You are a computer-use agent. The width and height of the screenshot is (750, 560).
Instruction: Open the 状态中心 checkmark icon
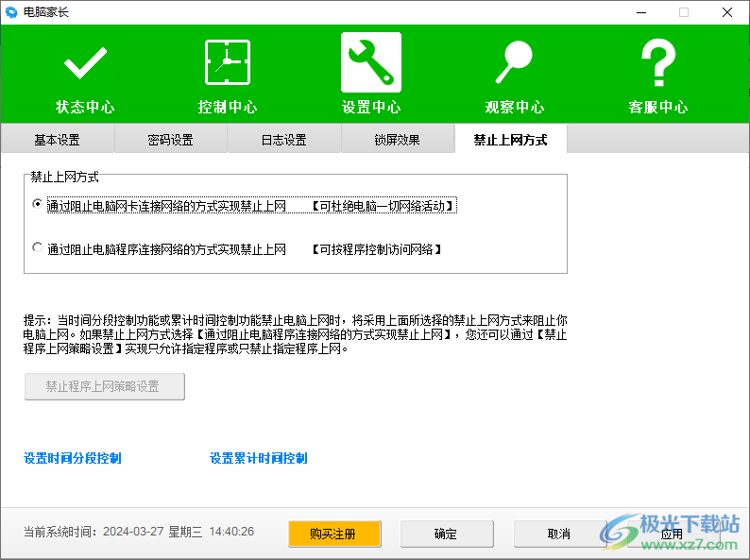click(x=85, y=64)
